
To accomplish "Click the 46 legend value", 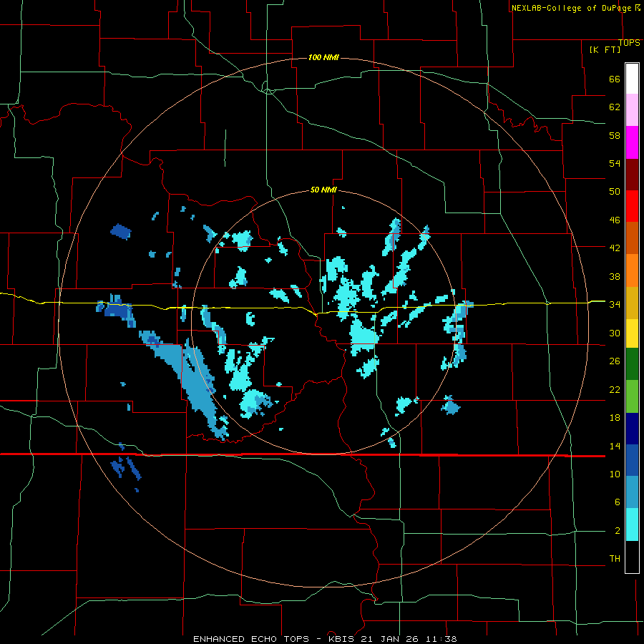I will point(615,220).
